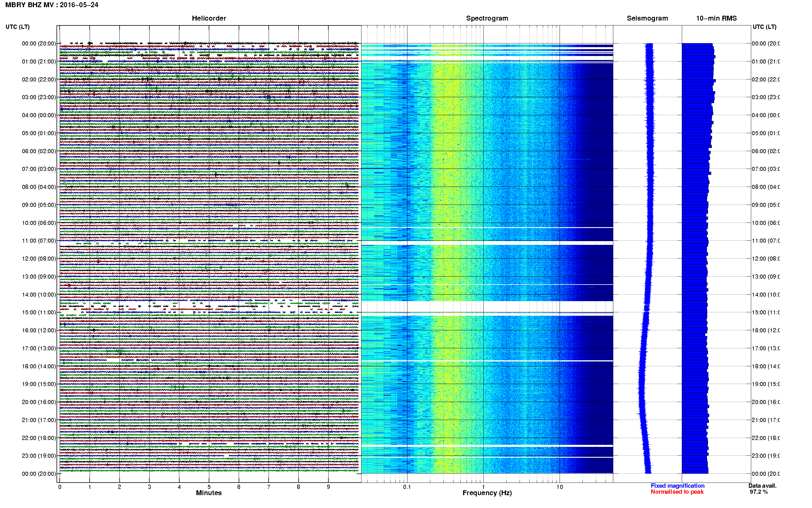This screenshot has height=508, width=812.
Task: Select the "02:00 (22:00)" helicorder time label
Action: [x=39, y=79]
